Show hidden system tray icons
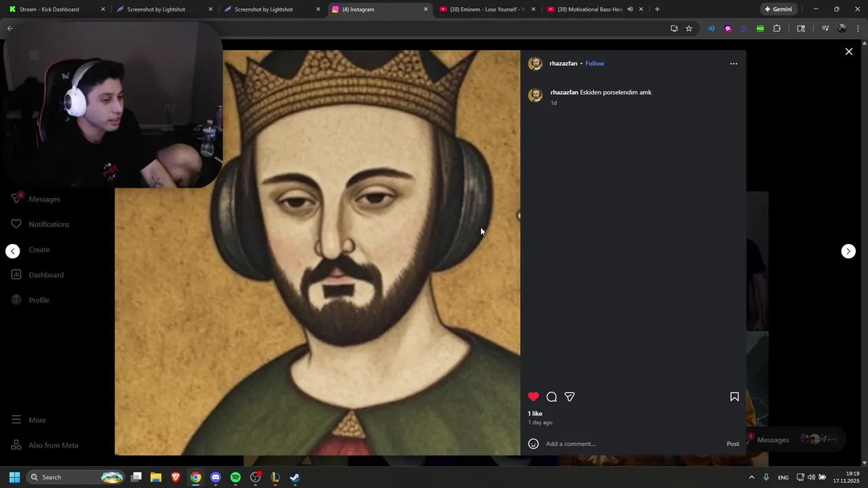The width and height of the screenshot is (868, 488). click(x=751, y=477)
